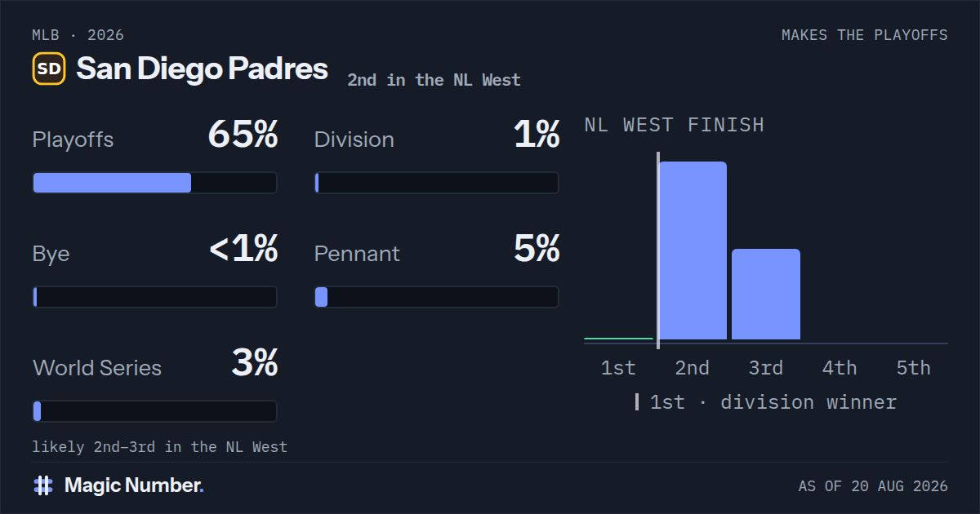
Task: Click the Playoffs 65% value
Action: click(x=243, y=135)
